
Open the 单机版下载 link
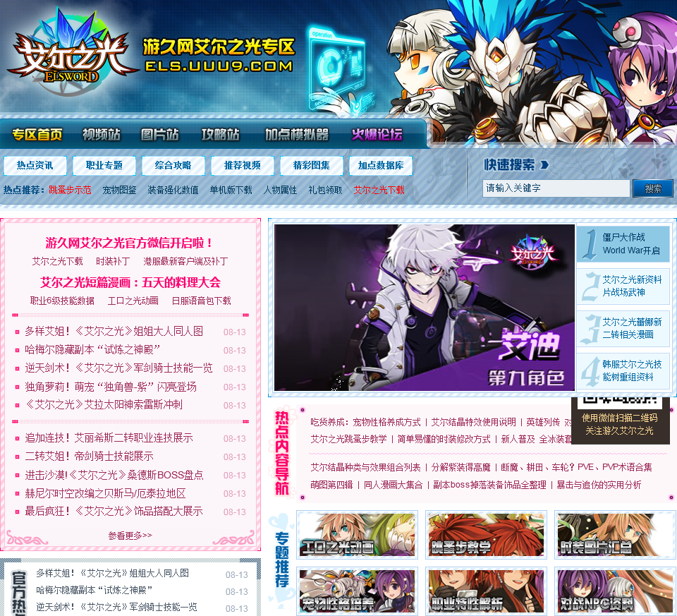coord(231,190)
